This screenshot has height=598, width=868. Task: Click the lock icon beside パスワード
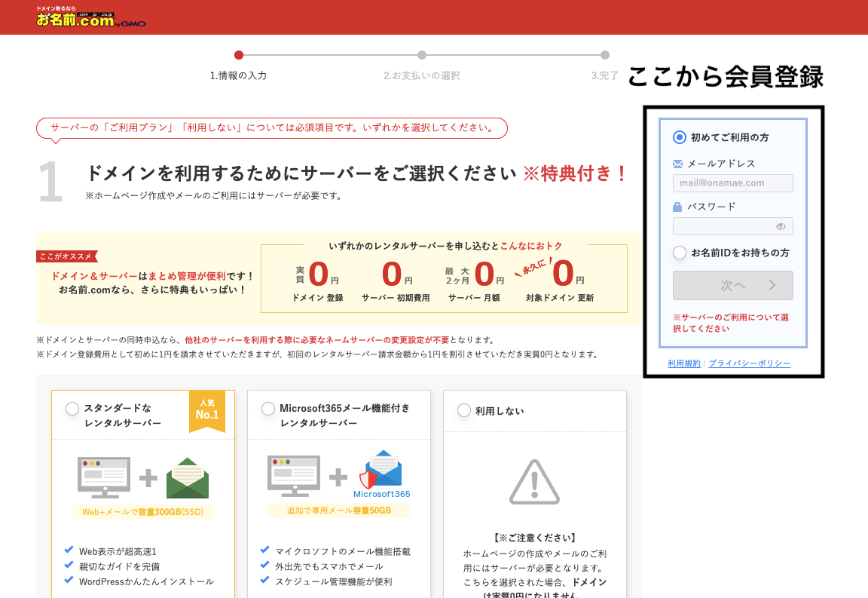pos(677,207)
